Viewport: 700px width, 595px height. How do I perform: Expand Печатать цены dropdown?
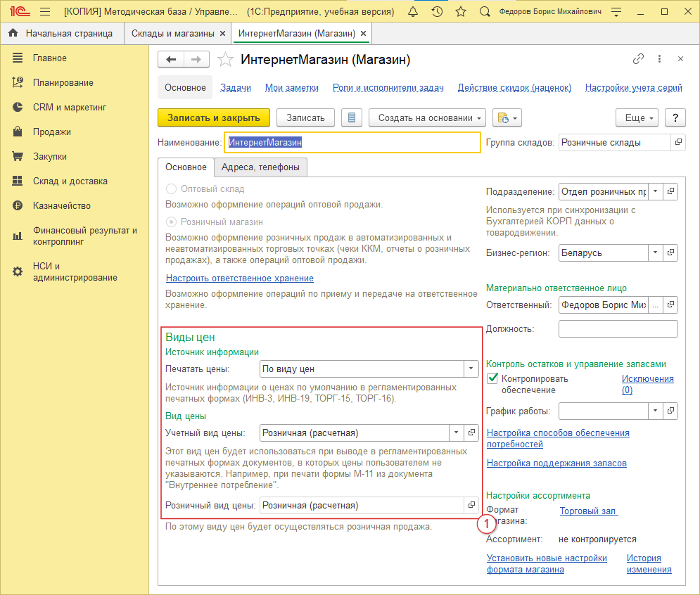pos(471,369)
